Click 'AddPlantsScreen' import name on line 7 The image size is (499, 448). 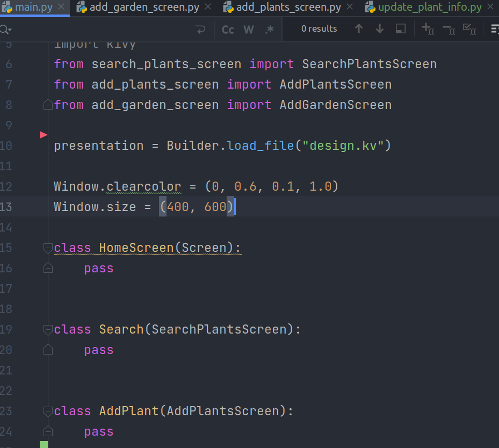point(335,84)
